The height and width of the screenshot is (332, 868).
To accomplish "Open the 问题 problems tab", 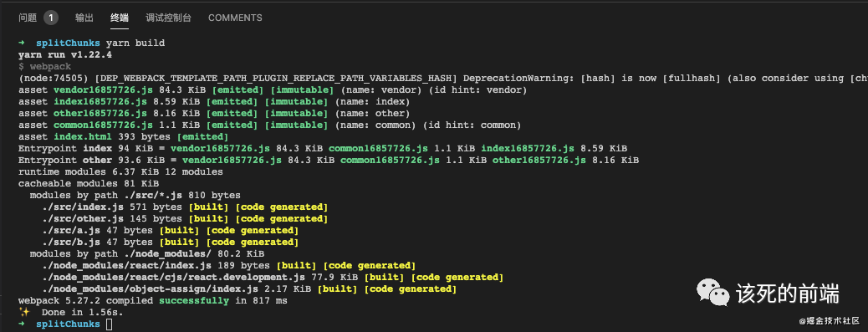I will tap(28, 18).
